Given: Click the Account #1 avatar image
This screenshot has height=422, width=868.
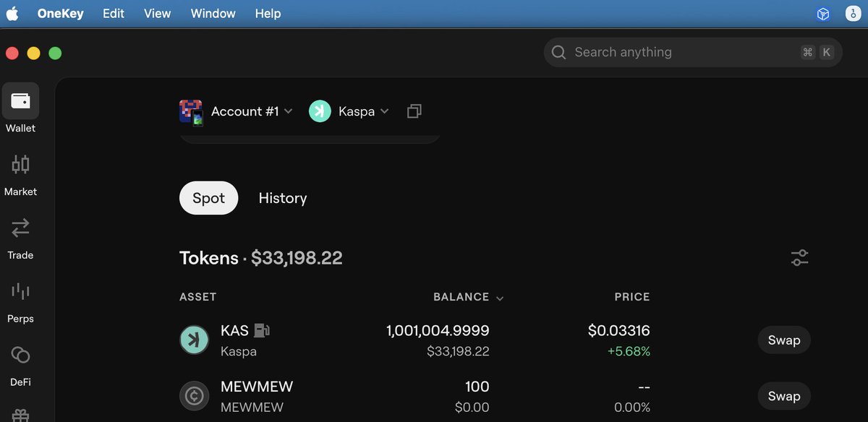Looking at the screenshot, I should pyautogui.click(x=191, y=112).
